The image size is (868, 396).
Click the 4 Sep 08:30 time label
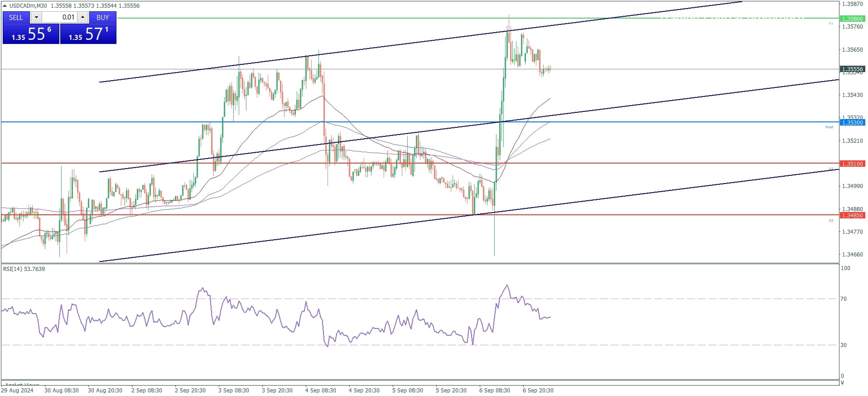tap(320, 391)
